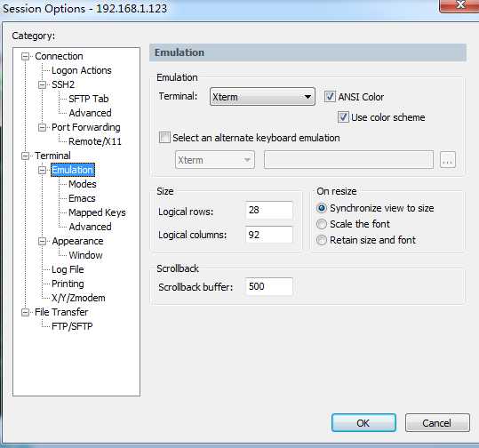Select Retain size and font option
The height and width of the screenshot is (448, 479).
pyautogui.click(x=322, y=240)
